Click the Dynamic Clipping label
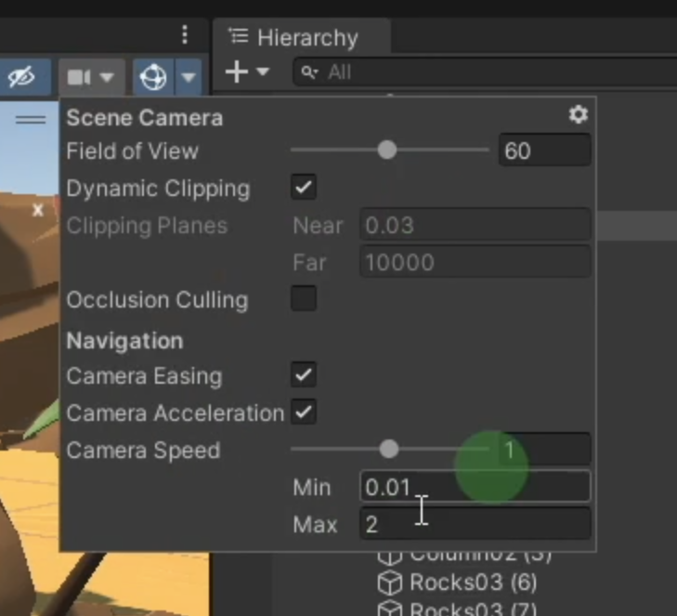 tap(159, 189)
